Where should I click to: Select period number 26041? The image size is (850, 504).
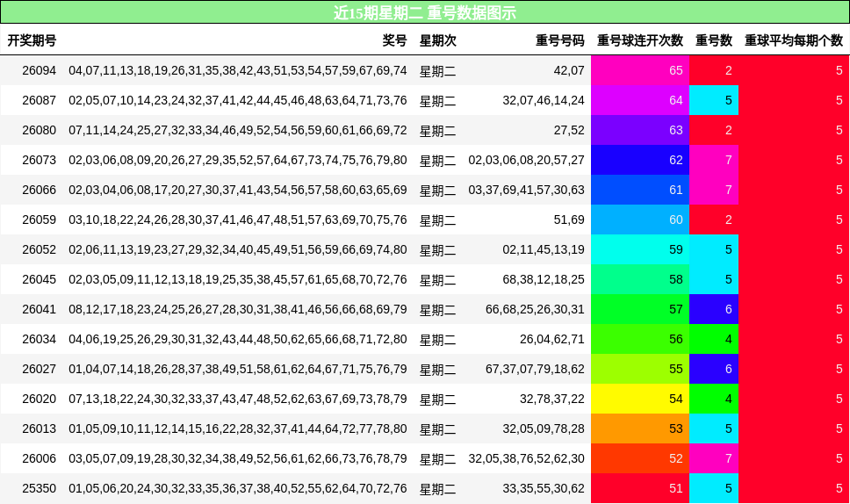tap(39, 309)
